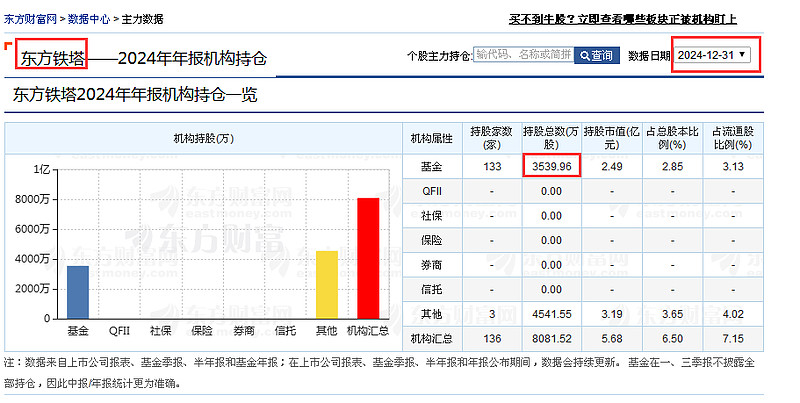Click the 机构属性 column header
Image resolution: width=800 pixels, height=403 pixels.
[432, 138]
